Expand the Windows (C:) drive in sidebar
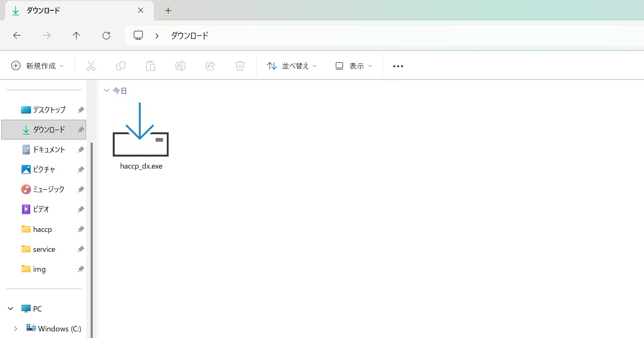This screenshot has height=338, width=644. pos(15,328)
